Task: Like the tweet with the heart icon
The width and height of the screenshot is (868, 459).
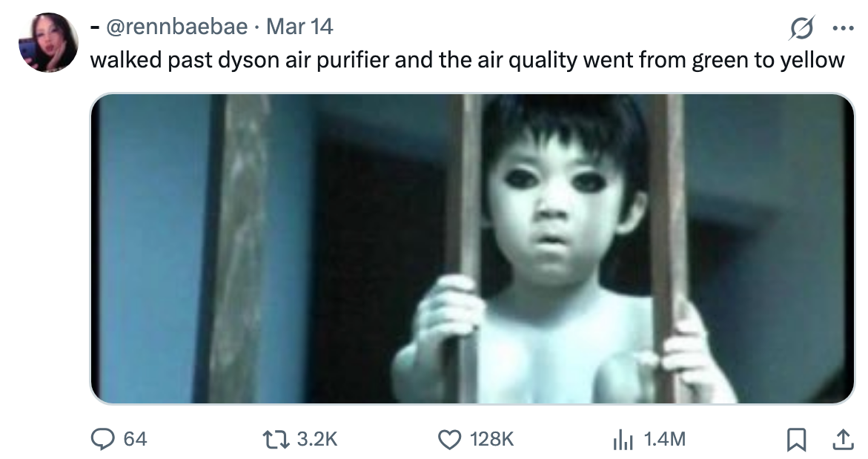Action: point(449,440)
